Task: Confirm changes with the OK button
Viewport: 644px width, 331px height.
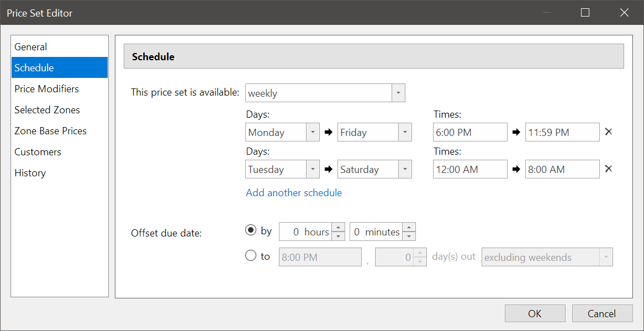Action: coord(535,313)
